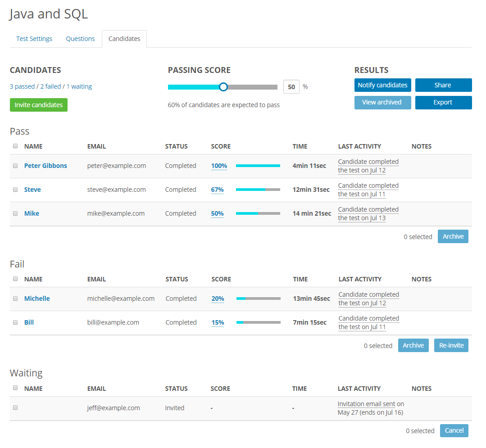Select the checkbox next to Peter Gibbons

point(15,166)
